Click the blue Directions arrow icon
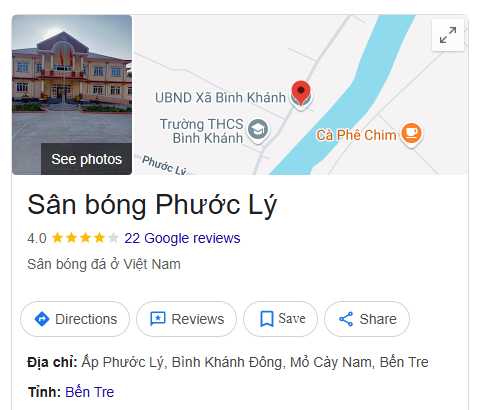This screenshot has height=410, width=480. [42, 319]
